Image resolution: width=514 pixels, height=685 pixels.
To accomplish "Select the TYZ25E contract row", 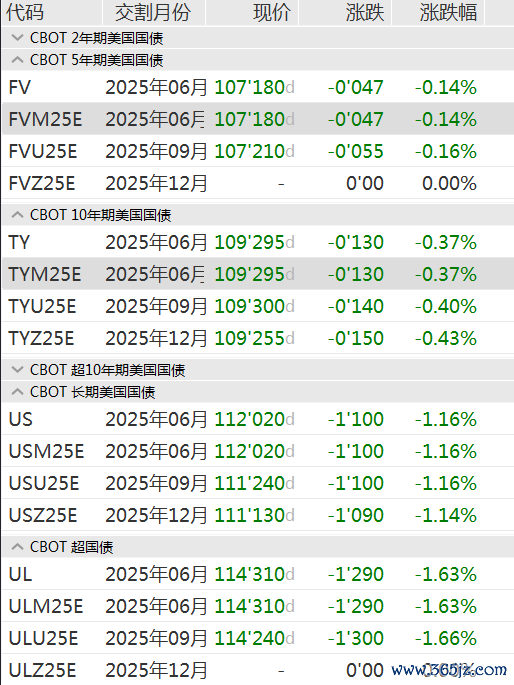I will [258, 338].
